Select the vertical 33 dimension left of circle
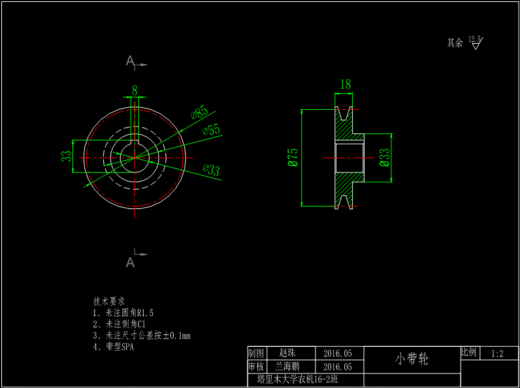The height and width of the screenshot is (388, 520). [66, 156]
